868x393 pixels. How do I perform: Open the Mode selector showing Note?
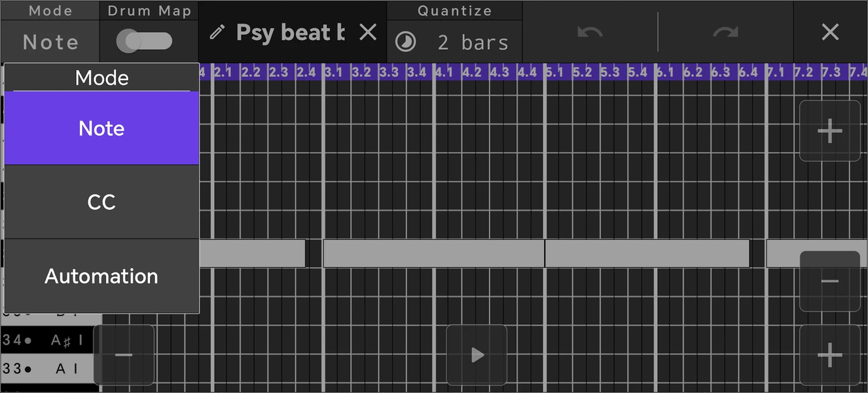tap(49, 41)
